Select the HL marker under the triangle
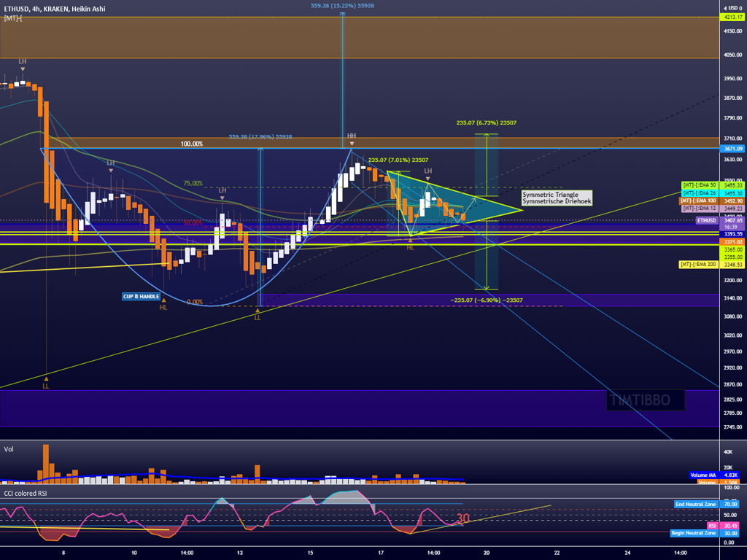The image size is (747, 560). [x=410, y=247]
